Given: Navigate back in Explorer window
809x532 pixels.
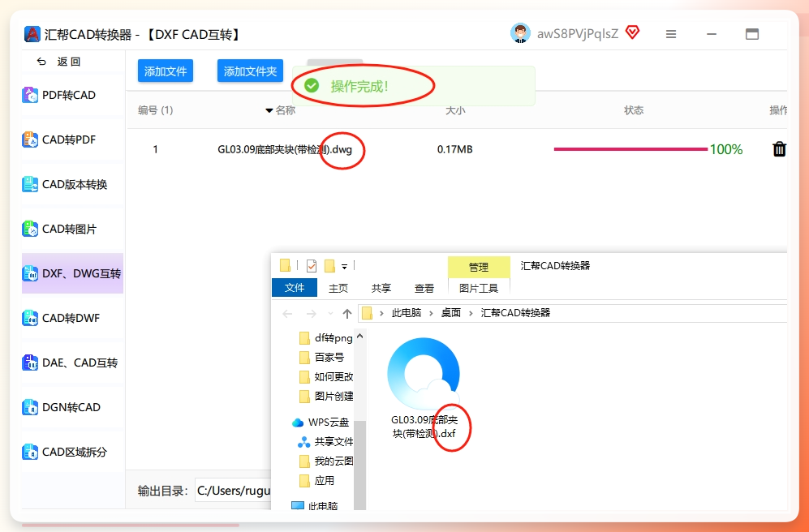Looking at the screenshot, I should point(287,313).
